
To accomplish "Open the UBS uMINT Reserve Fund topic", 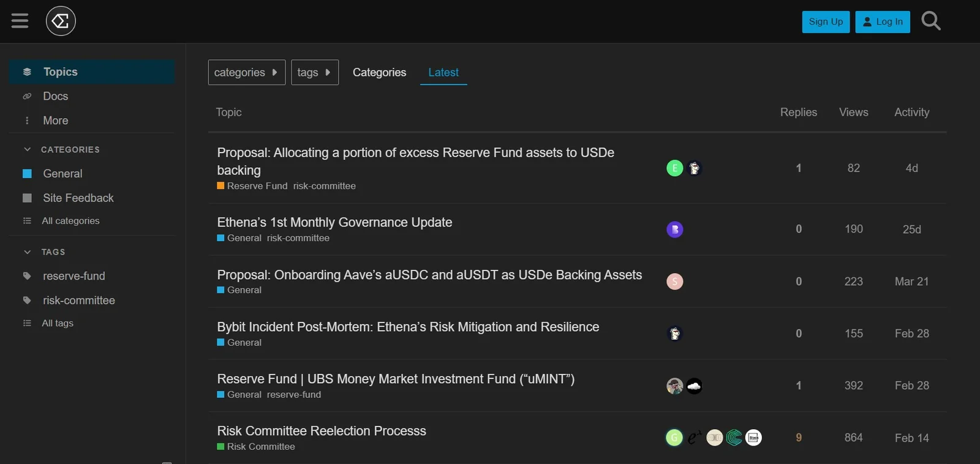I will [396, 379].
